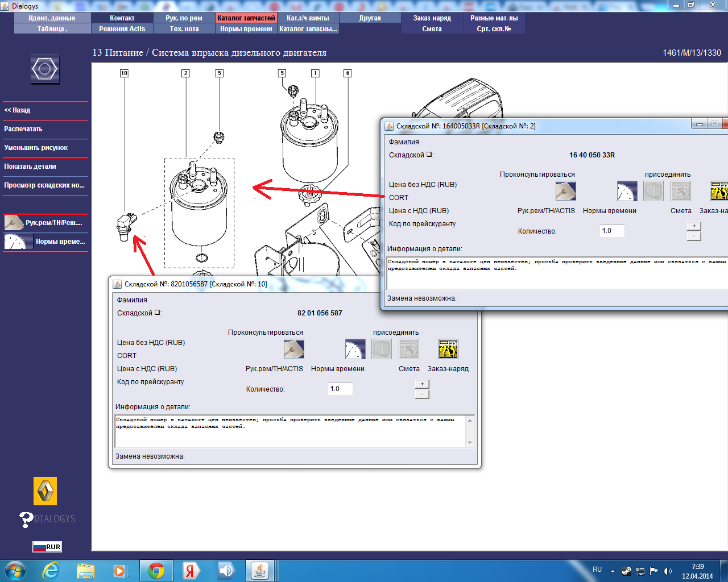The width and height of the screenshot is (728, 582).
Task: Decrease quantity with minus in window No. 10
Action: (x=422, y=394)
